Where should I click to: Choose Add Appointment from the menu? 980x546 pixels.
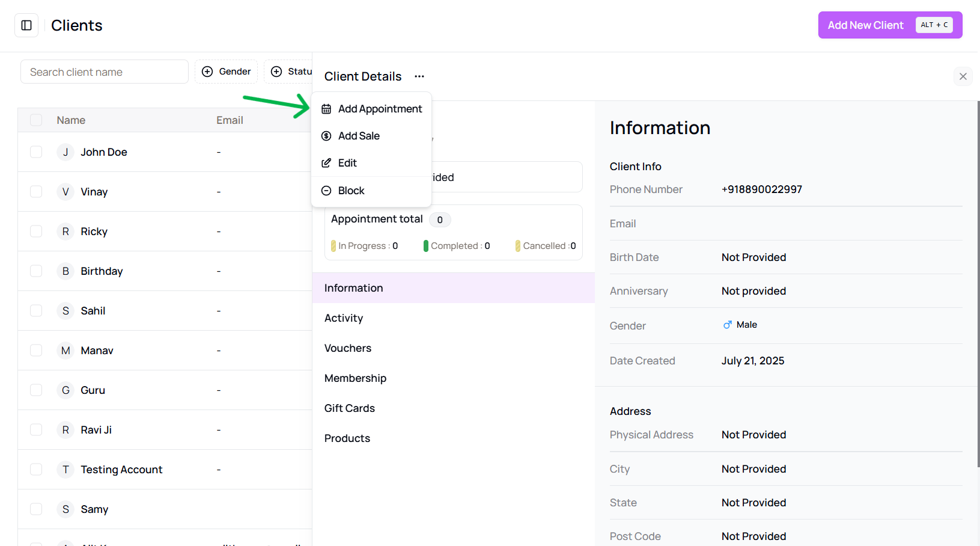[x=371, y=109]
